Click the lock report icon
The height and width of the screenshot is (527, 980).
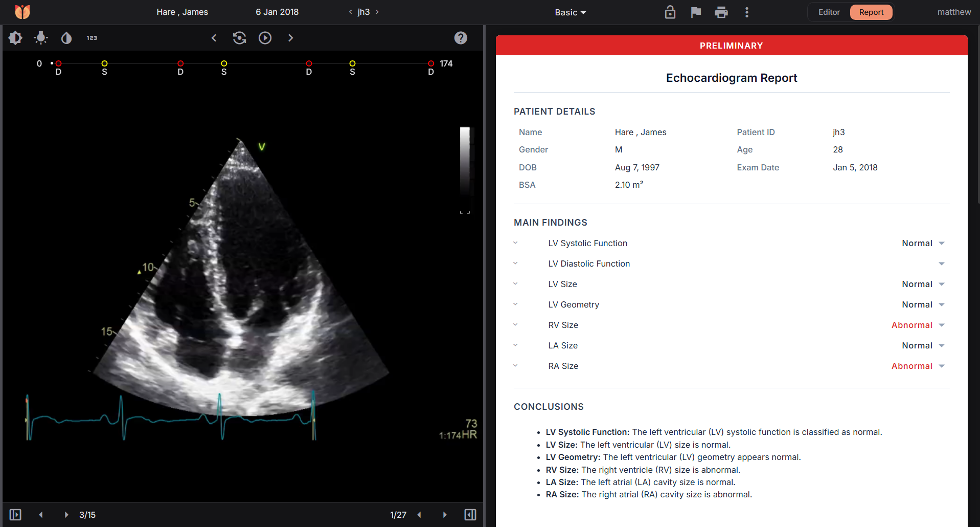coord(670,12)
